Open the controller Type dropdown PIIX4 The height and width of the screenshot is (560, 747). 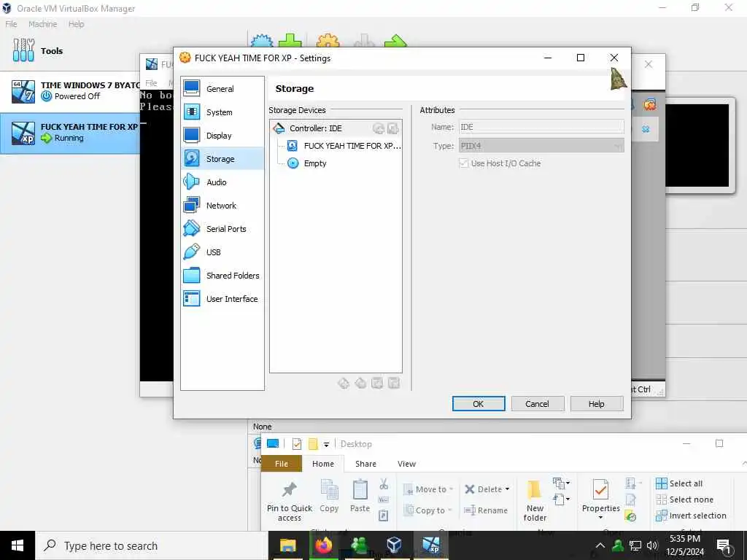tap(541, 146)
